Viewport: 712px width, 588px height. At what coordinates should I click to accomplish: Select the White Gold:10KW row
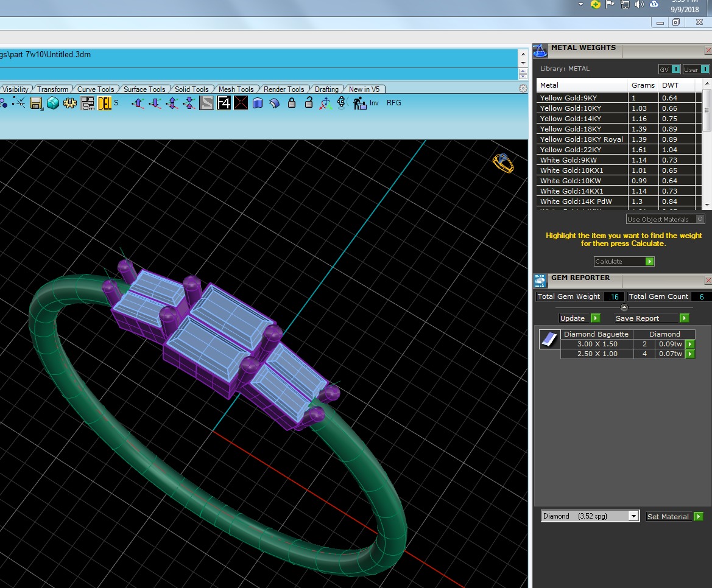pos(619,181)
